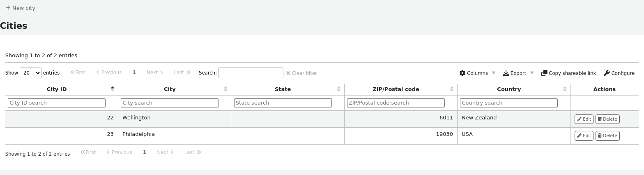Click the Country search filter box
This screenshot has width=644, height=175.
(508, 103)
